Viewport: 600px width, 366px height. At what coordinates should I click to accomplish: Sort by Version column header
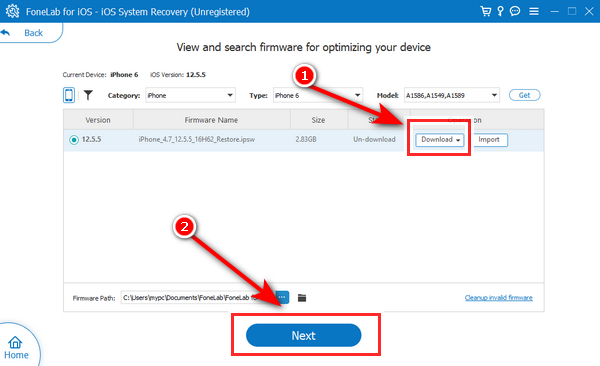pyautogui.click(x=98, y=120)
